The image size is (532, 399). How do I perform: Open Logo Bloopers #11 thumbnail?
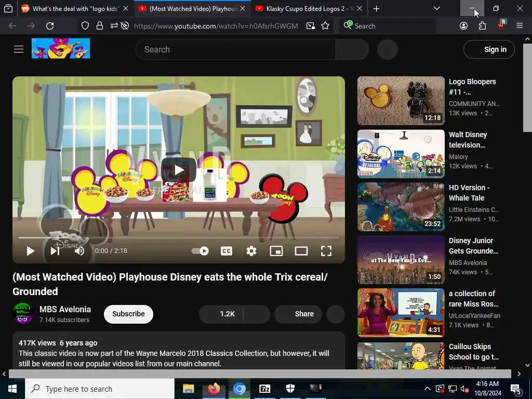401,101
